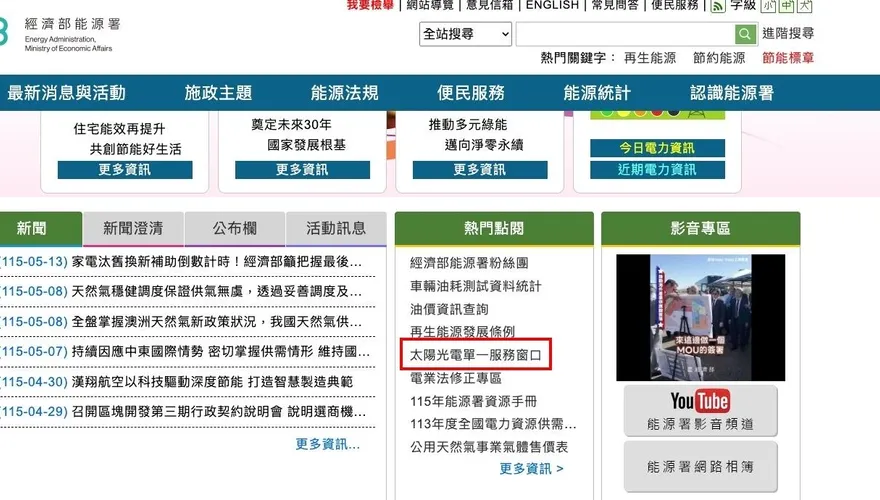This screenshot has width=880, height=500.
Task: Open 施政主題 main menu
Action: (218, 93)
